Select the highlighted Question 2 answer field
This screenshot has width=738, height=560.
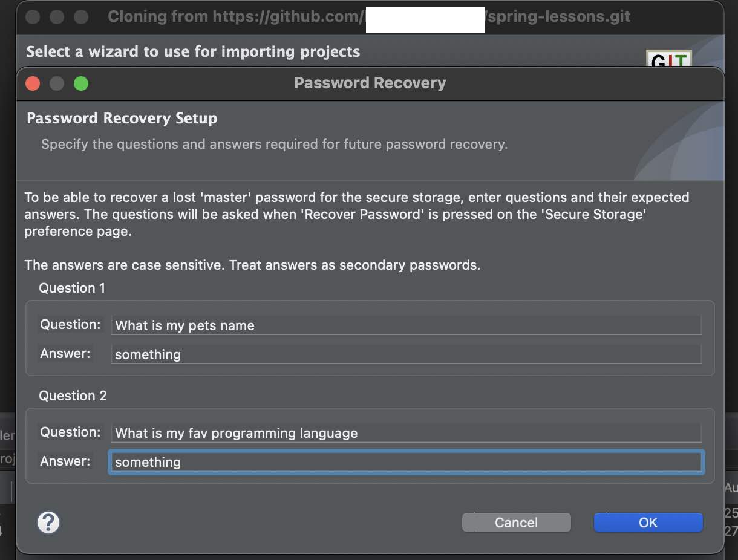405,461
